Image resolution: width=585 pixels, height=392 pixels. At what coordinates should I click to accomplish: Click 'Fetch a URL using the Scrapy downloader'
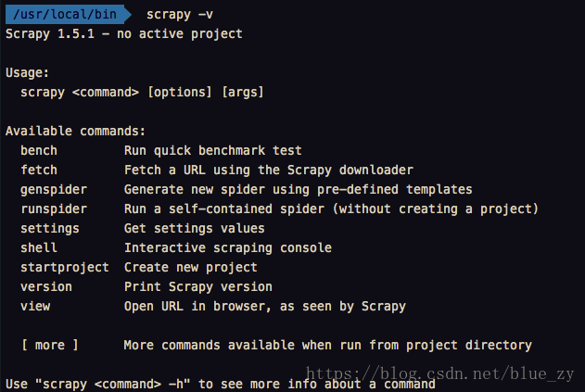(x=269, y=171)
